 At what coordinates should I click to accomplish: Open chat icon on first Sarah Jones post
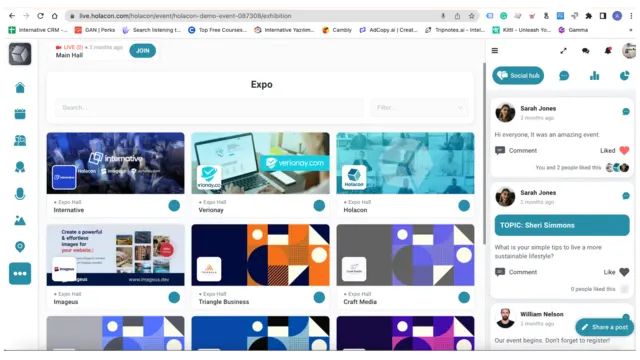click(626, 111)
